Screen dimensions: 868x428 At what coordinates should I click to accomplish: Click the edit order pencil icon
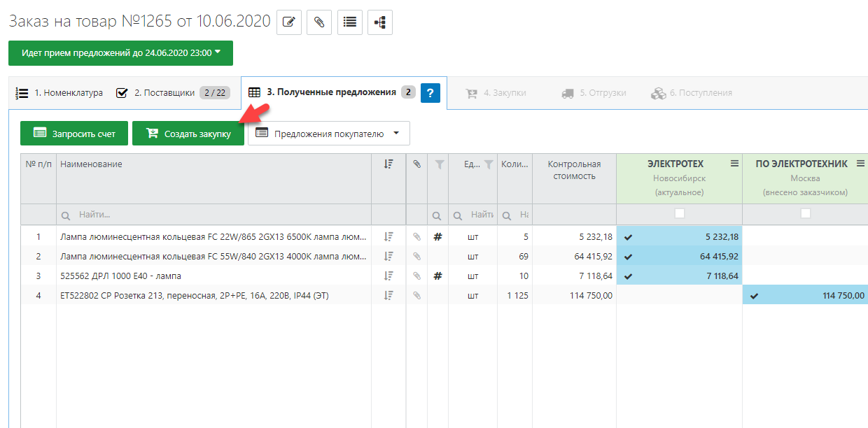click(289, 22)
